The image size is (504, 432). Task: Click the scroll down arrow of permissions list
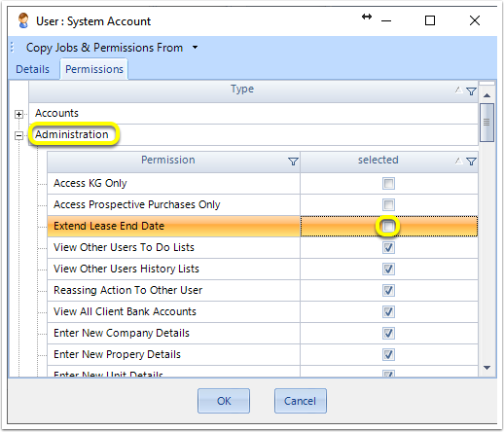click(486, 368)
